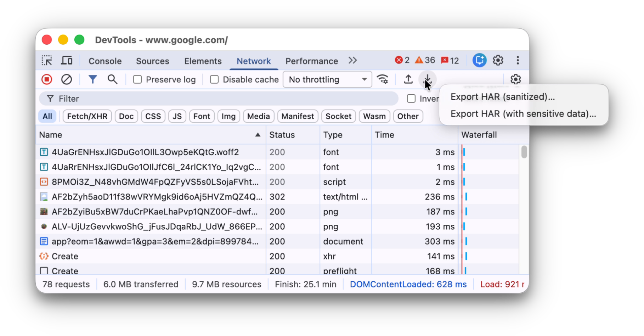Open network conditions wifi icon
Screen dimensions: 644x336
[383, 79]
